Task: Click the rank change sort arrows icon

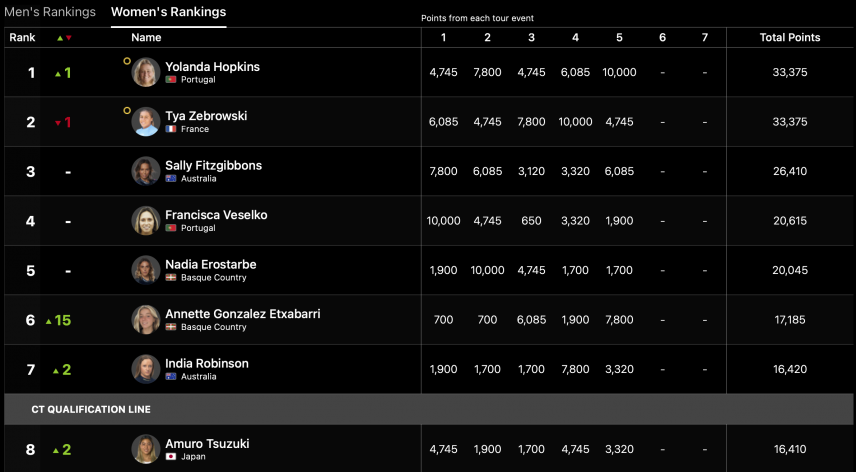Action: pos(65,38)
